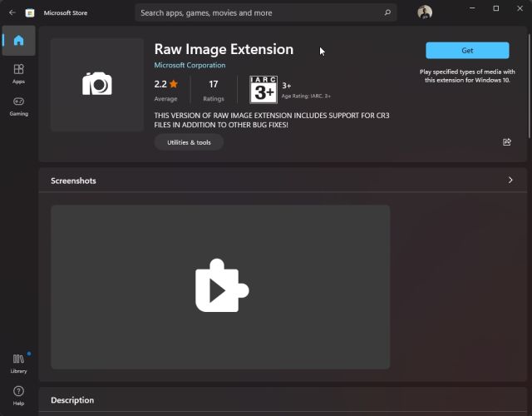532x416 pixels.
Task: Click the Raw Image Extension title
Action: pyautogui.click(x=224, y=49)
